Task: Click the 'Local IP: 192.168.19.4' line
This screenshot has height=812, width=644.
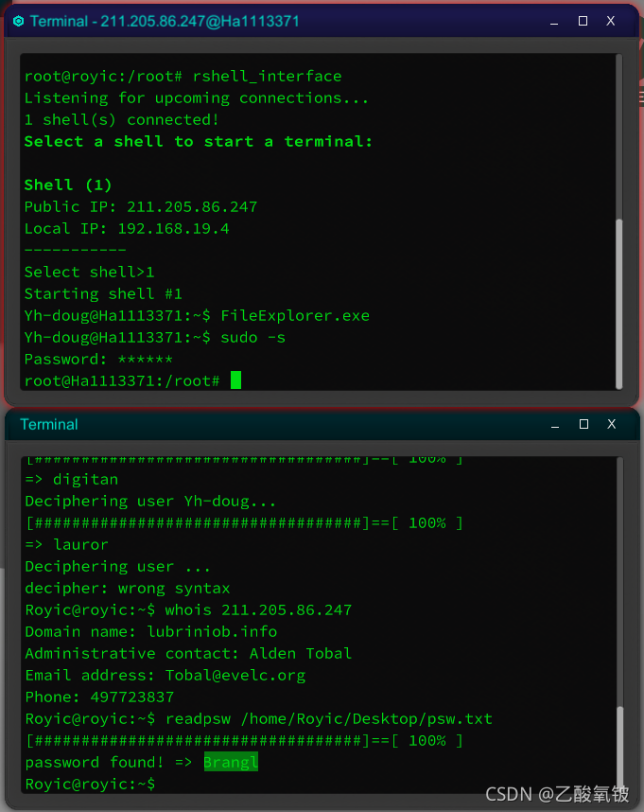Action: 127,229
